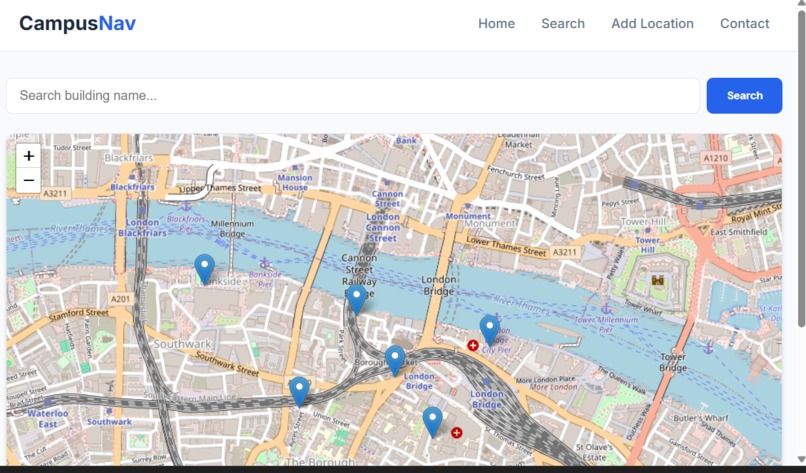Go to the Search nav link
806x473 pixels.
(563, 24)
